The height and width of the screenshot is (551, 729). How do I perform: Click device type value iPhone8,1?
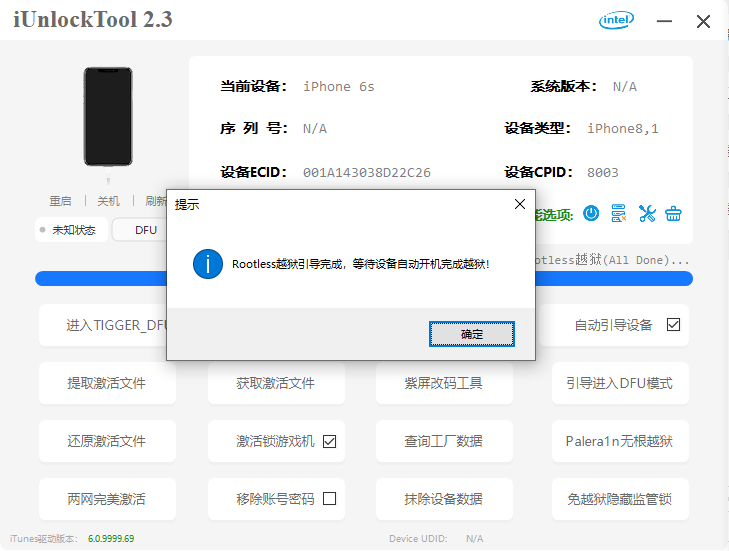point(623,128)
